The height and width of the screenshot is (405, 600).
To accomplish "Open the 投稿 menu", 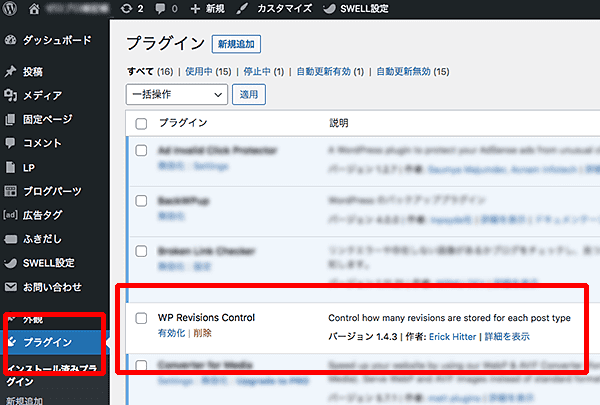I will (x=33, y=72).
